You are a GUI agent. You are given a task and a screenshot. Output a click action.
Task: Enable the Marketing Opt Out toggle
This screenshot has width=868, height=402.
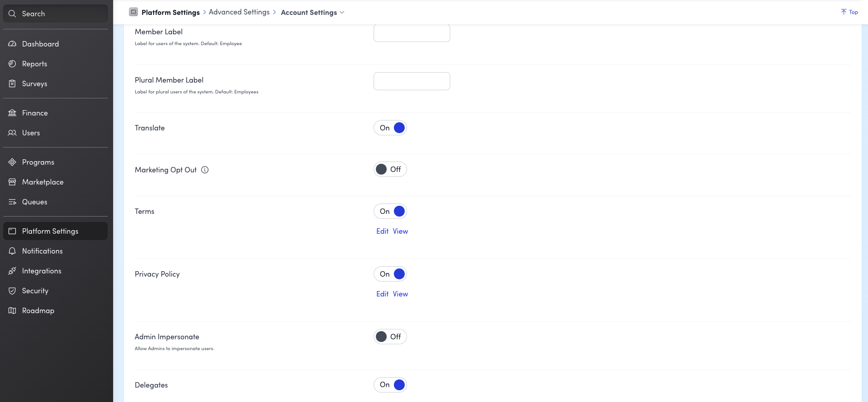[x=390, y=169]
